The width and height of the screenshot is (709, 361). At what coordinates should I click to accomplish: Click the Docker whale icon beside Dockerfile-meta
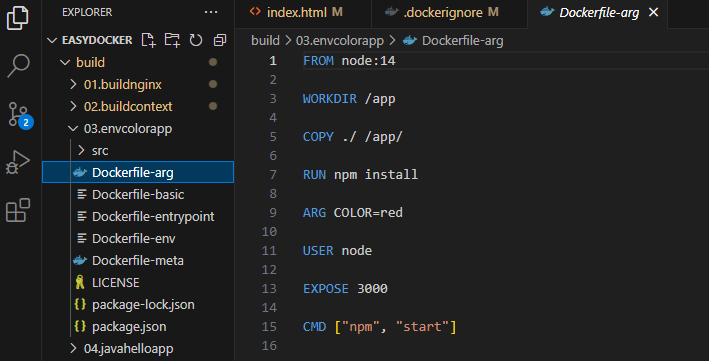tap(80, 261)
